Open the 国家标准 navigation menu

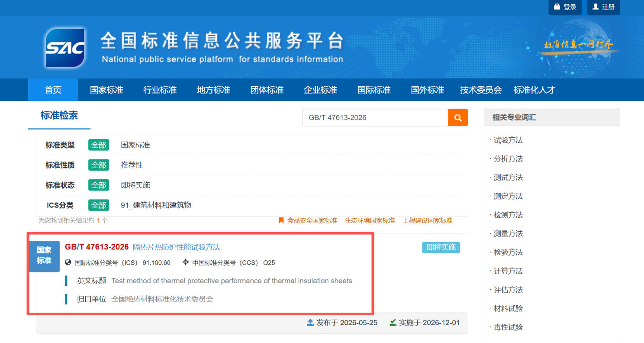pos(106,90)
